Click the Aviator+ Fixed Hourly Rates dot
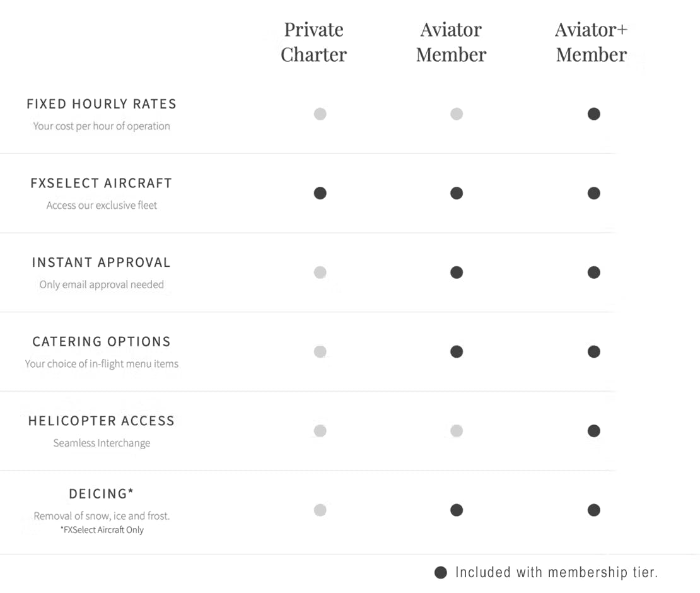This screenshot has width=700, height=593. (x=593, y=114)
